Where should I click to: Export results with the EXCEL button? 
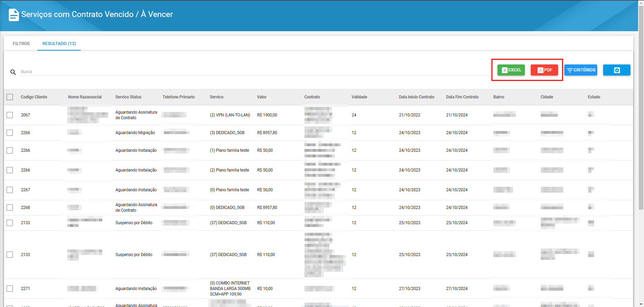(x=511, y=70)
